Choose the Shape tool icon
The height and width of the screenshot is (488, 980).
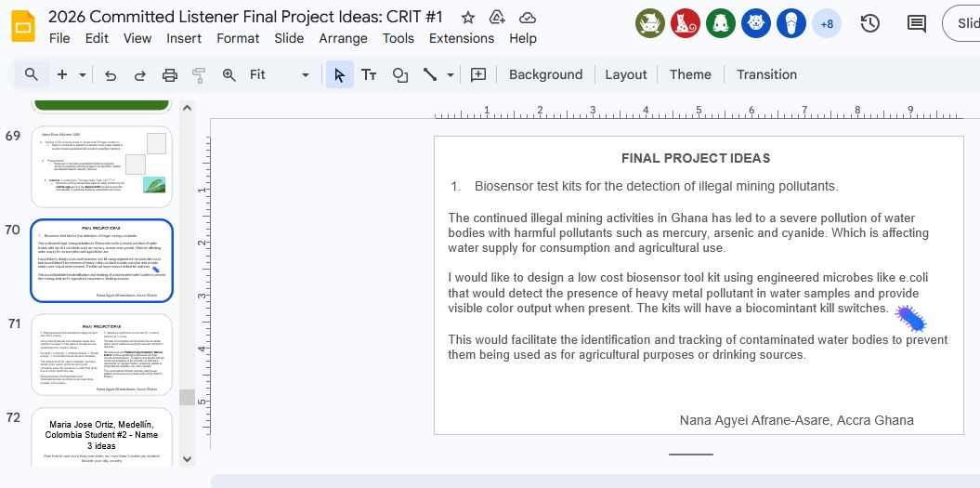[399, 75]
